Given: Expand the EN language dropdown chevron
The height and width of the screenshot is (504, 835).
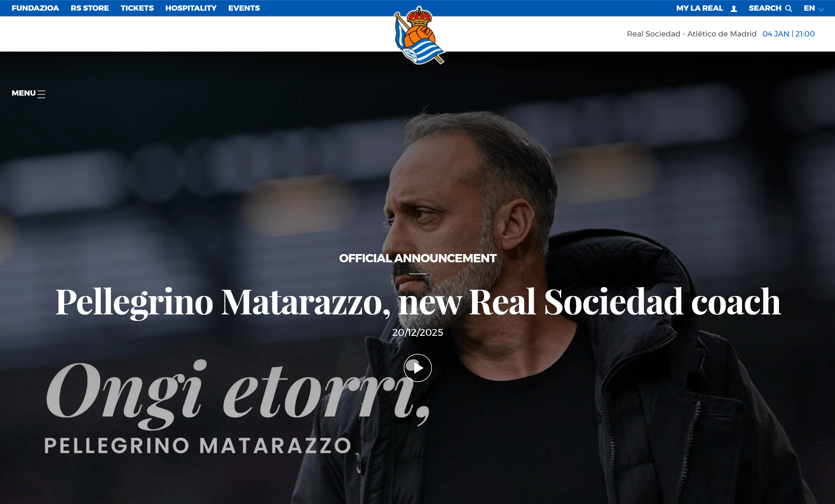Looking at the screenshot, I should click(x=821, y=9).
